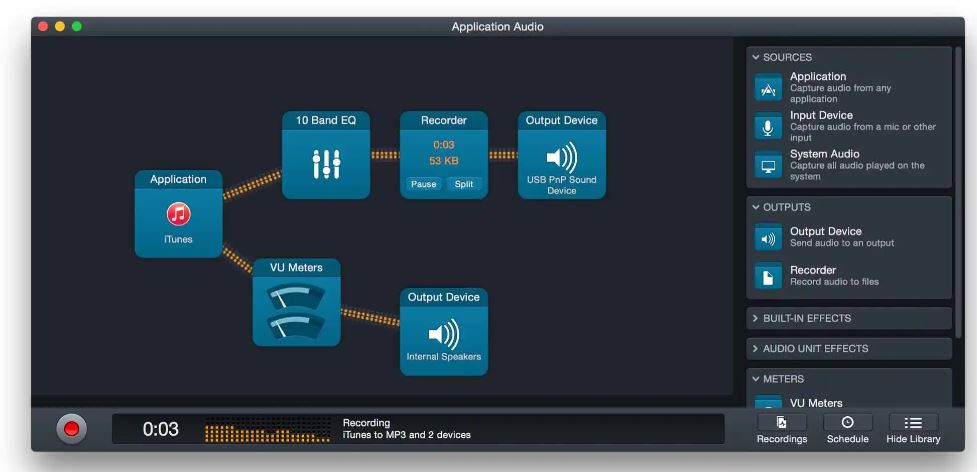Click 'iTunes to MP3 and 2 devices' status text
Screen dimensions: 977x472
point(407,435)
